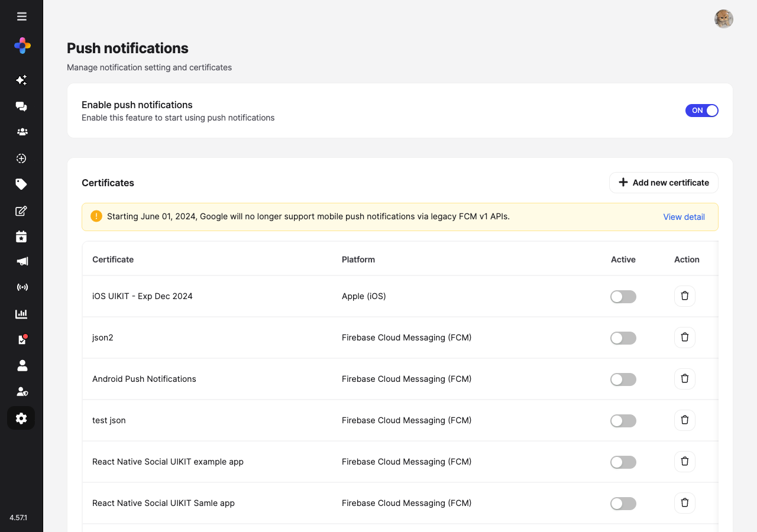Disable the push notifications master switch
The image size is (757, 532).
[x=701, y=111]
